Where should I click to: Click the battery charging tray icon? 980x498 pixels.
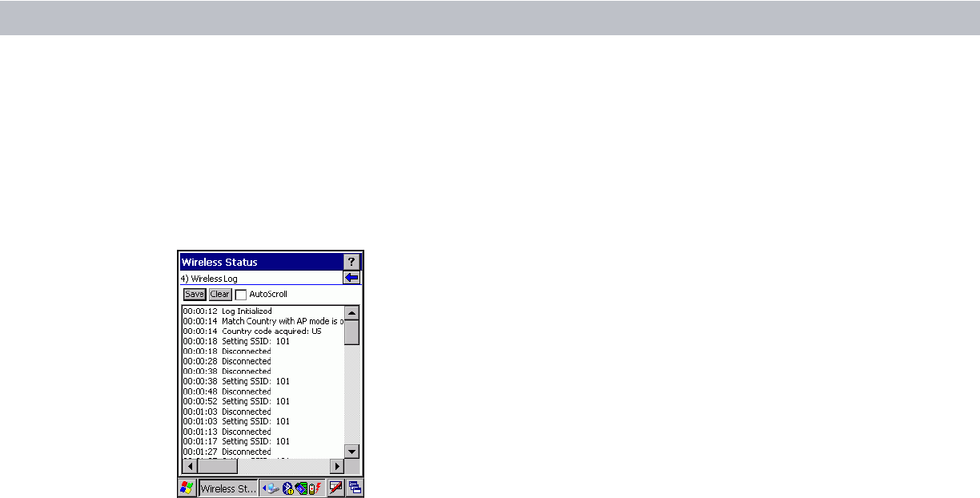pyautogui.click(x=315, y=488)
